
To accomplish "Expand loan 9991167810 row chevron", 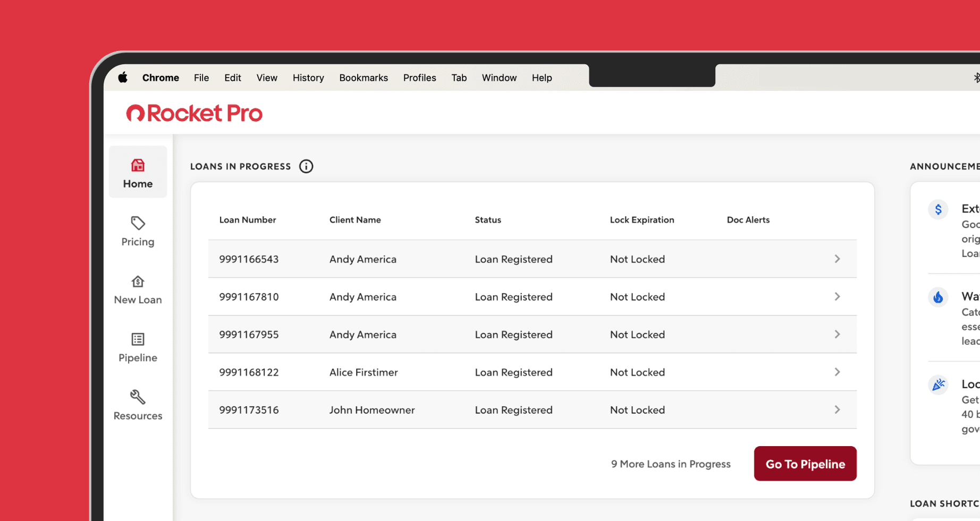I will (837, 296).
